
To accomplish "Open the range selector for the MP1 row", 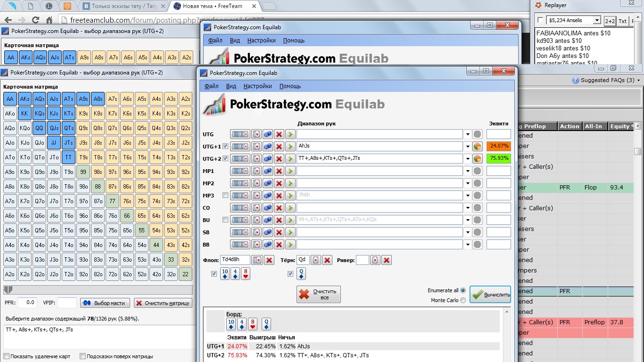I will [x=240, y=171].
